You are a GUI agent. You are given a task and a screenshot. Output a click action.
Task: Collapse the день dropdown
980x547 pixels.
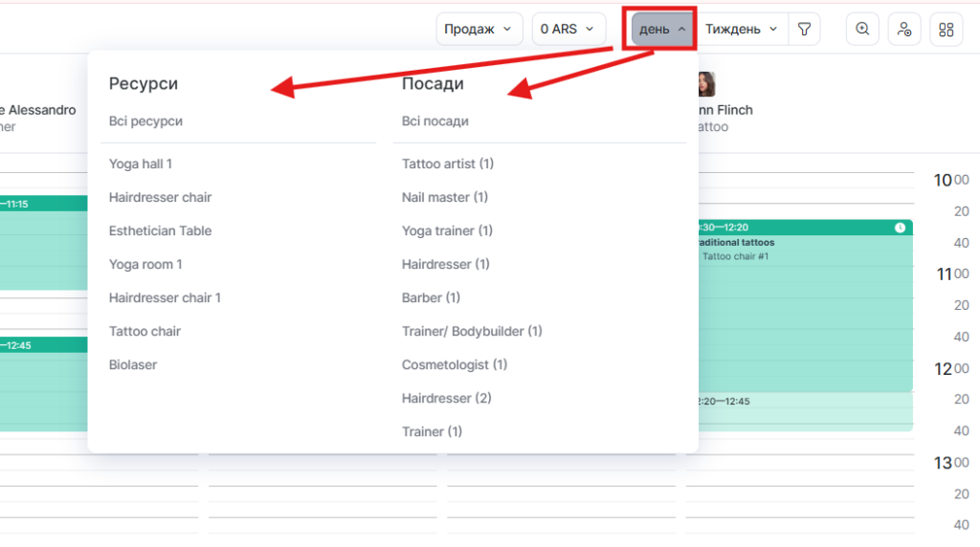[662, 29]
